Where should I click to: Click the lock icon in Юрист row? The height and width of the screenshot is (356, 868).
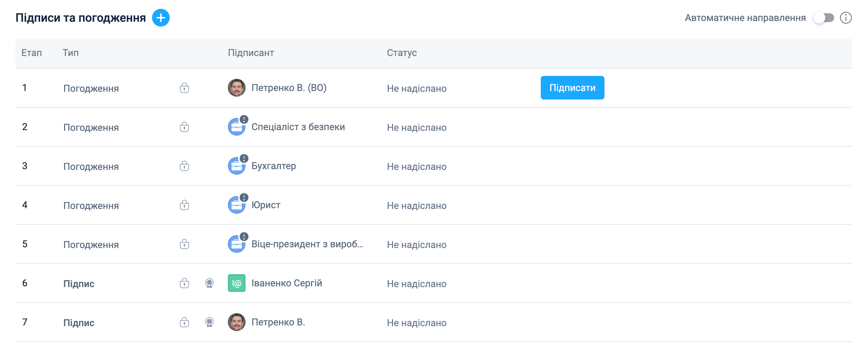pos(184,205)
